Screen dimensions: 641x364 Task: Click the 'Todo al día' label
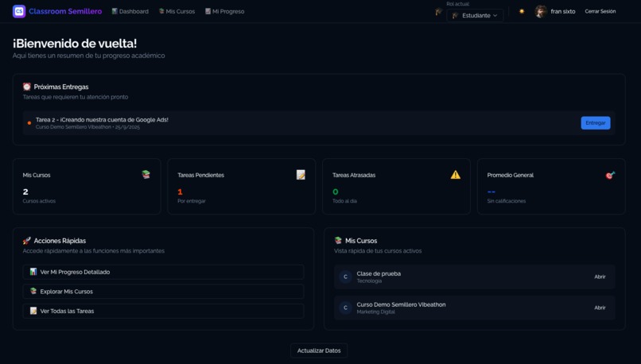coord(344,201)
